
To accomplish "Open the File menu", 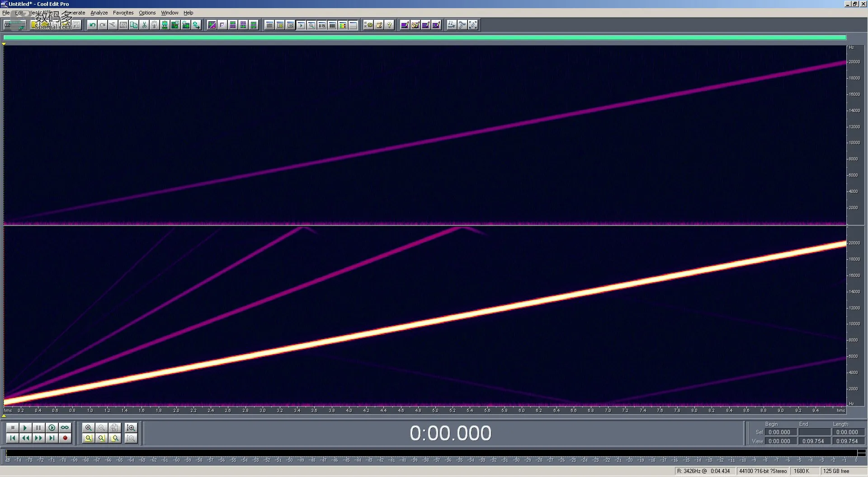I will click(6, 13).
